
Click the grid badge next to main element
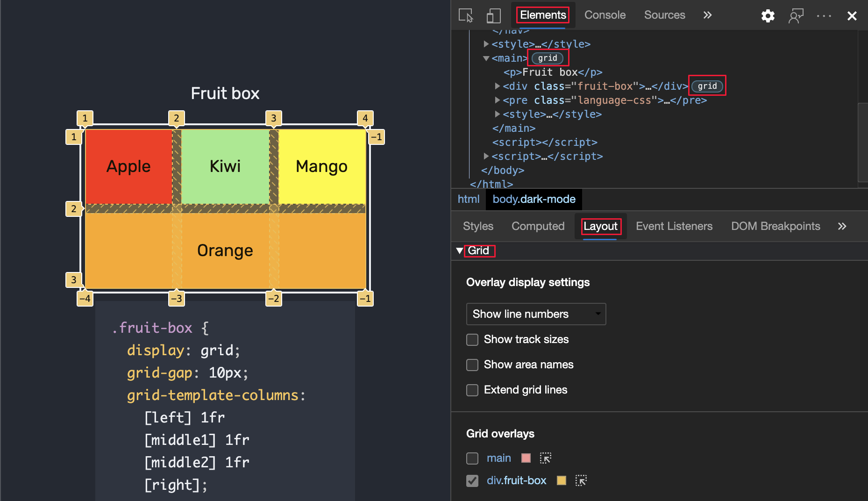548,58
